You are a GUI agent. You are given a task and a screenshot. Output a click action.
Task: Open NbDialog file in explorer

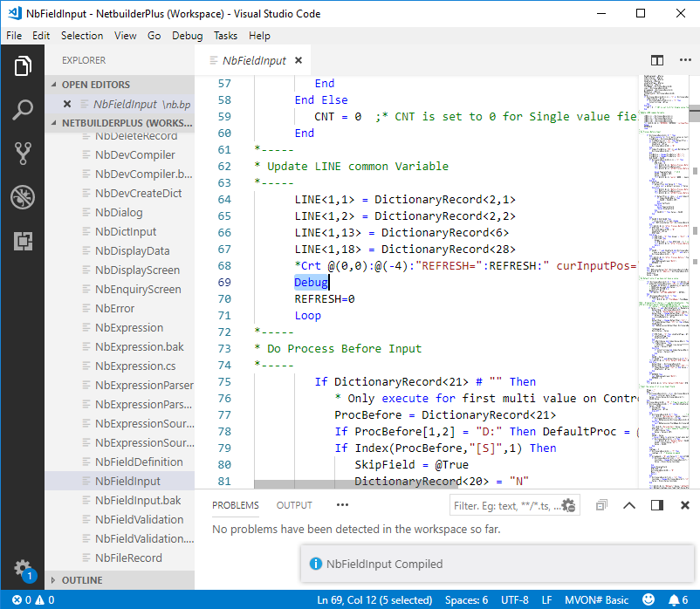(x=120, y=212)
